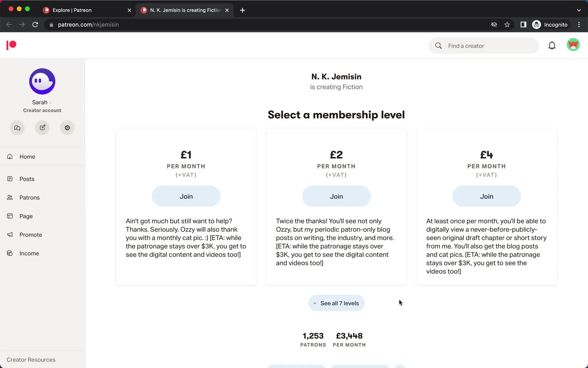Image resolution: width=588 pixels, height=368 pixels.
Task: Expand See all 7 levels
Action: [336, 303]
